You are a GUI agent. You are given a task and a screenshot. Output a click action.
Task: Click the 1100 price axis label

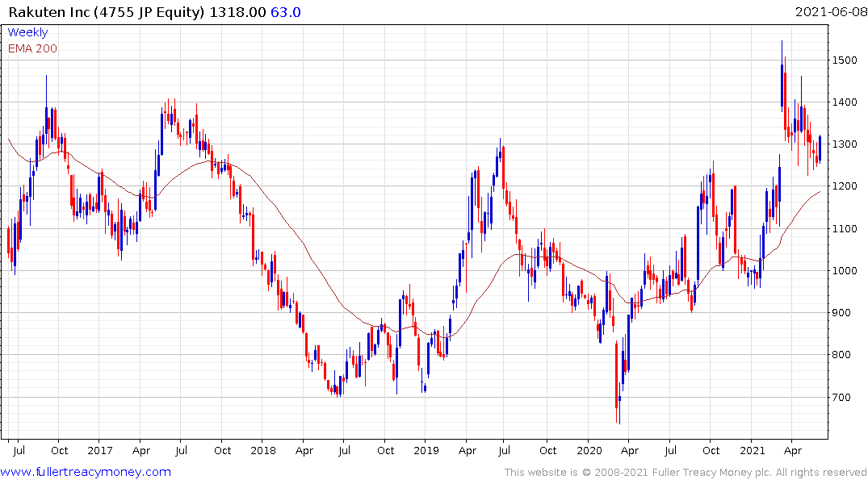click(x=845, y=228)
